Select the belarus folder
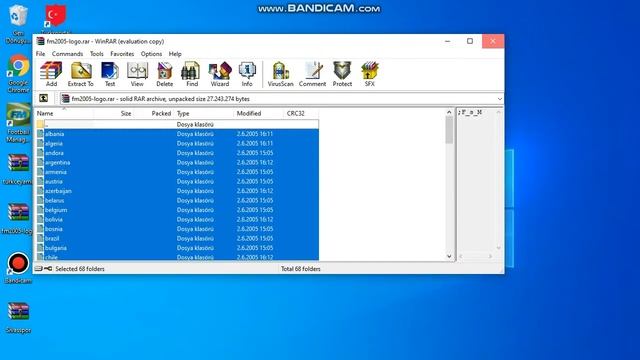This screenshot has width=640, height=360. coord(177,200)
